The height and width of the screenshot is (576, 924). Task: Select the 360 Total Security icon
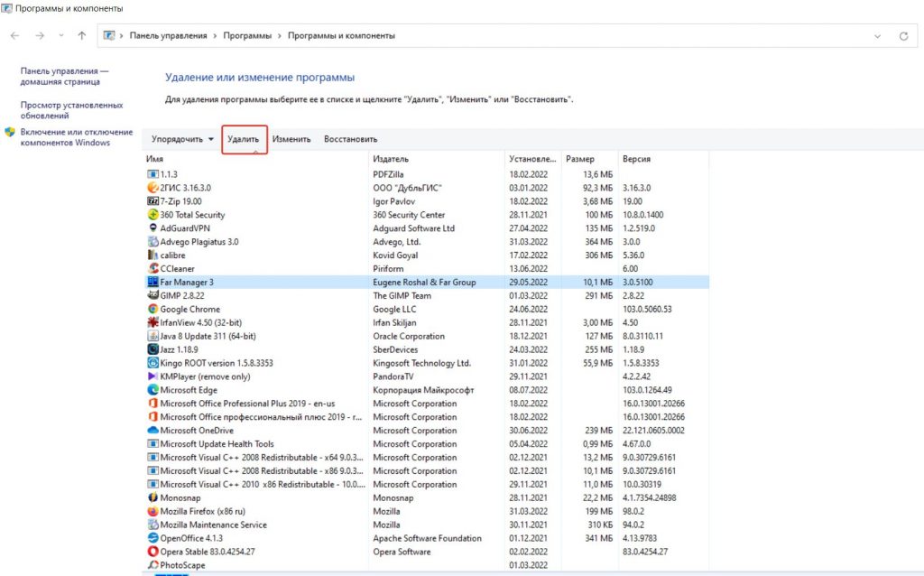[x=152, y=215]
